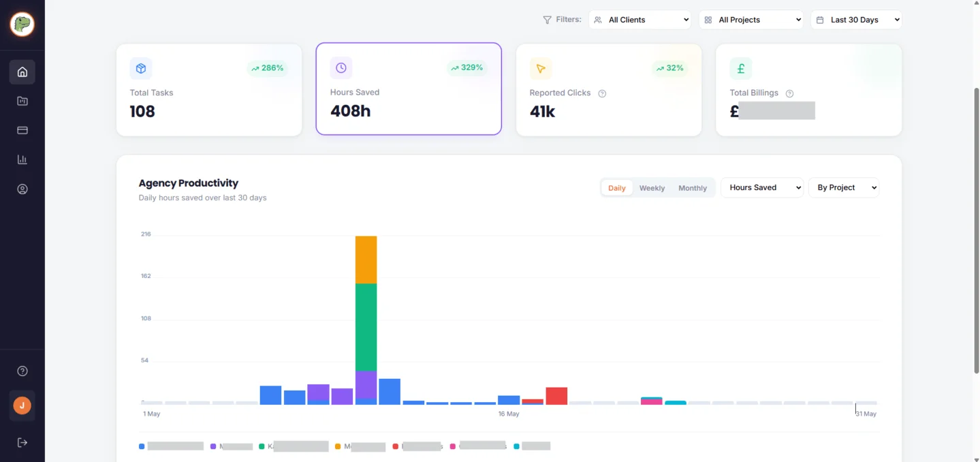Click the Agency Productivity heading

[x=189, y=183]
